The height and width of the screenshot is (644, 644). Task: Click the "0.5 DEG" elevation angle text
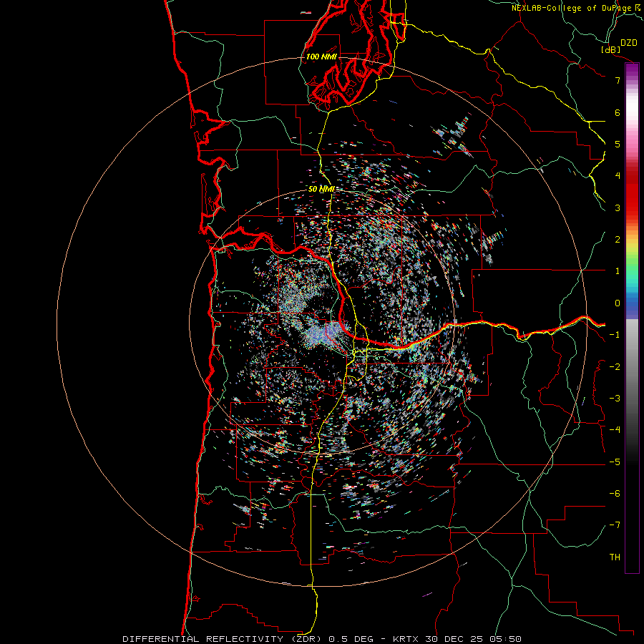tap(351, 639)
